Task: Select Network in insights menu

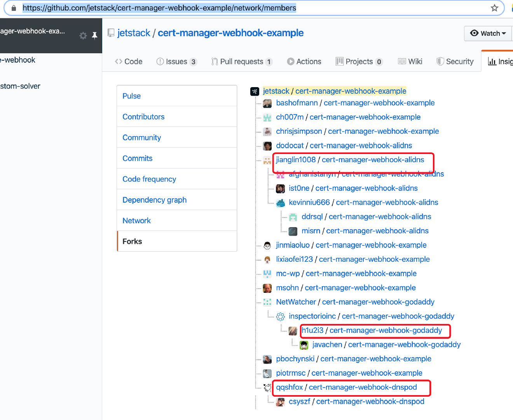Action: 177,220
